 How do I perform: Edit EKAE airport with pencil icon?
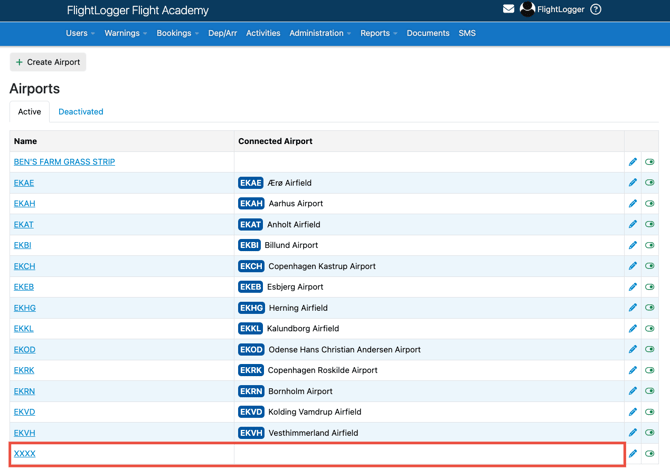click(633, 183)
